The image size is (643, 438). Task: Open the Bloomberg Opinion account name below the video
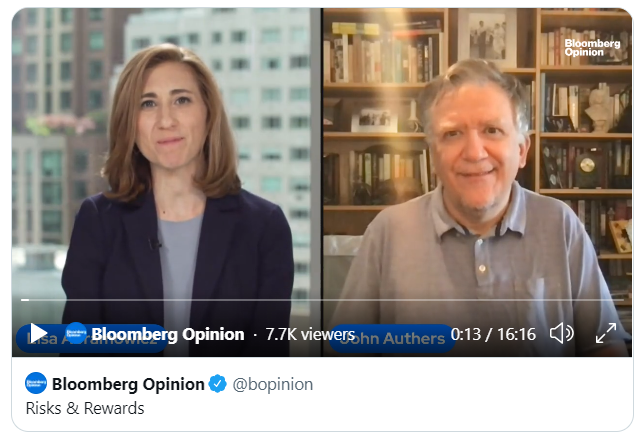coord(128,384)
